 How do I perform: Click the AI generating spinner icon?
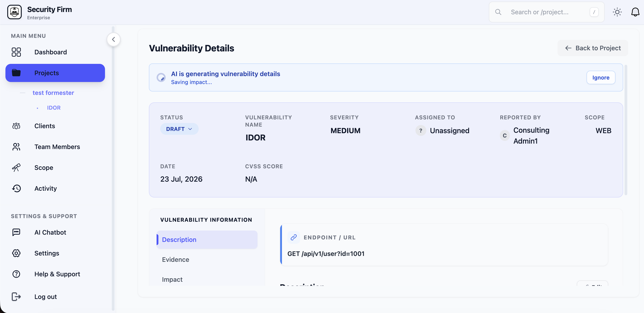tap(161, 77)
